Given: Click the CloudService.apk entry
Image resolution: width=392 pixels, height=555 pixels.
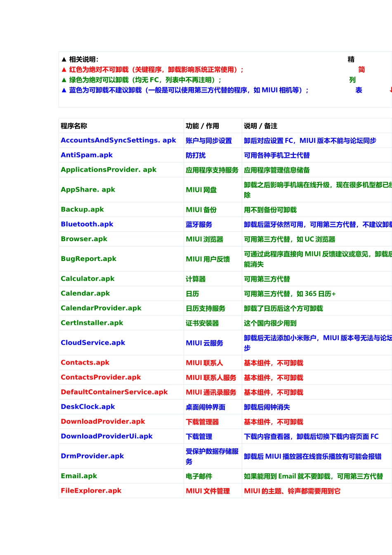Looking at the screenshot, I should click(x=93, y=343).
